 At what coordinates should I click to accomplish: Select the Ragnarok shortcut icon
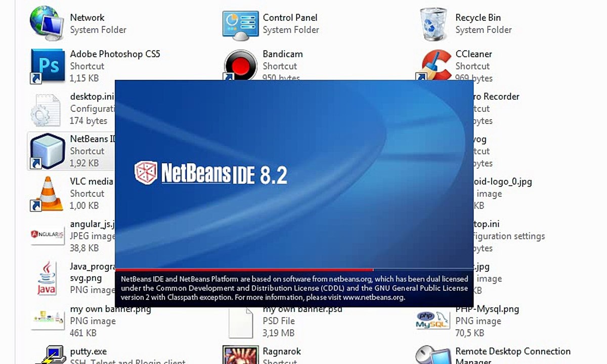pos(240,355)
